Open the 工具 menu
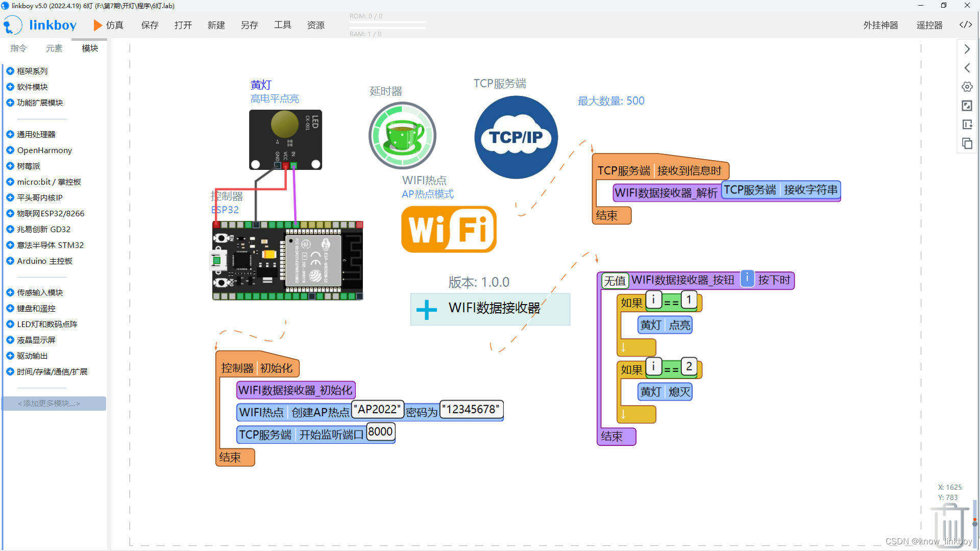Image resolution: width=980 pixels, height=551 pixels. pyautogui.click(x=282, y=25)
